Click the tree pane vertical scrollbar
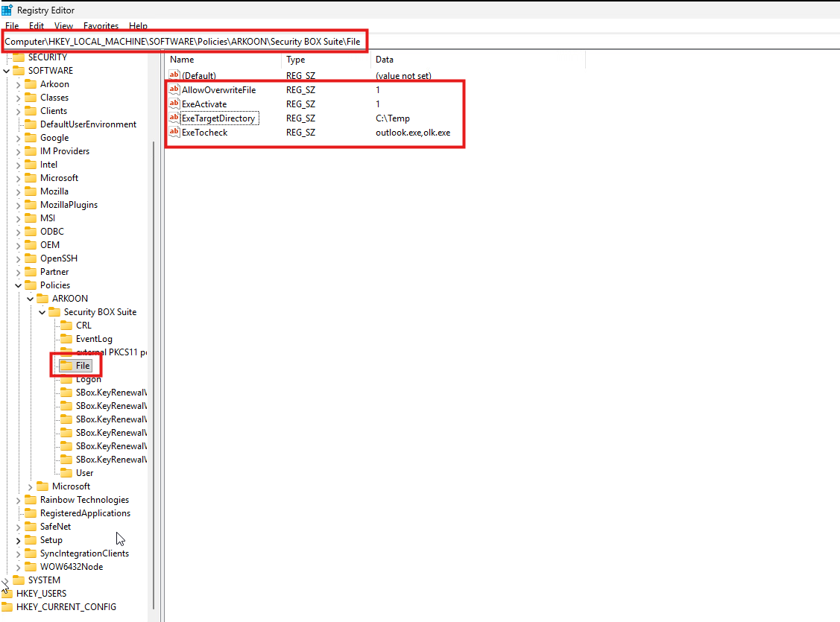The height and width of the screenshot is (622, 840). [154, 375]
